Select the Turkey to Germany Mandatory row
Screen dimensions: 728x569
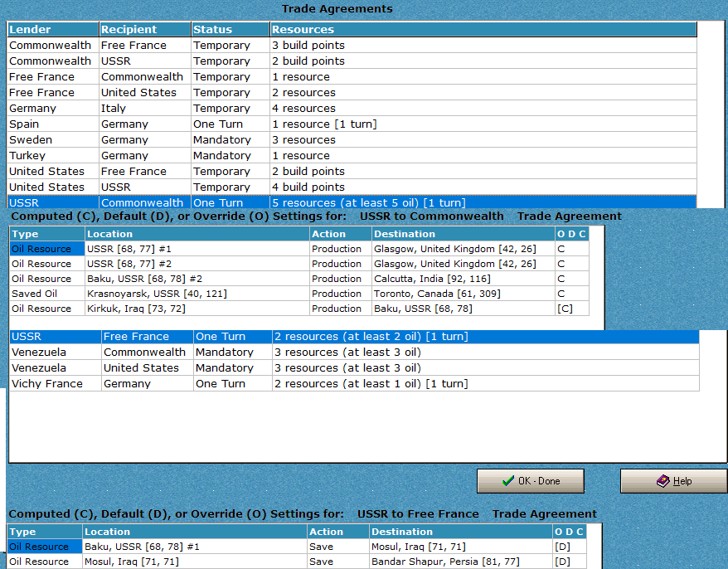352,156
